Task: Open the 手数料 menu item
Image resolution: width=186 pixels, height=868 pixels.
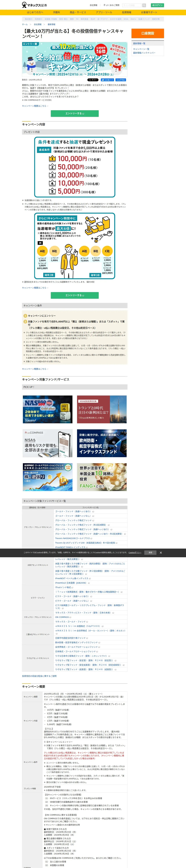Action: point(56,12)
